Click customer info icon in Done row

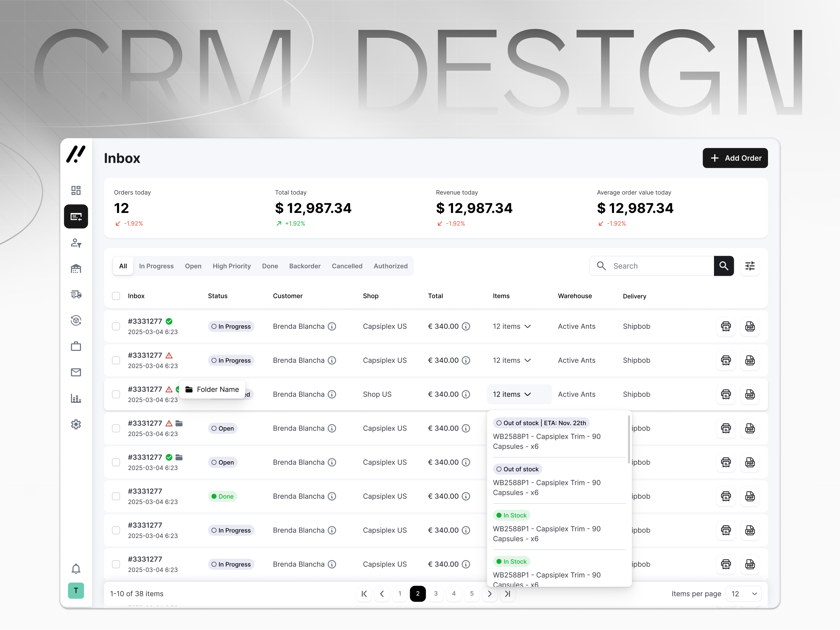coord(332,497)
